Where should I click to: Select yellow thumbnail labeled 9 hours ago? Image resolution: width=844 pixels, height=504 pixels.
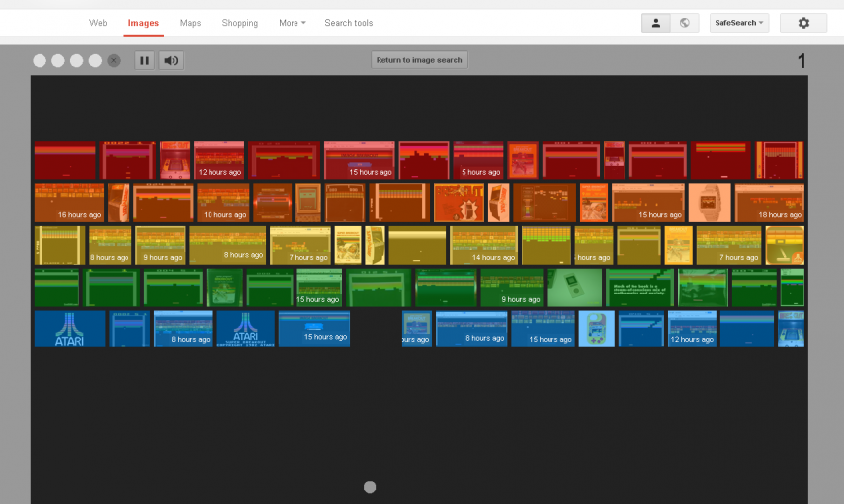point(160,245)
